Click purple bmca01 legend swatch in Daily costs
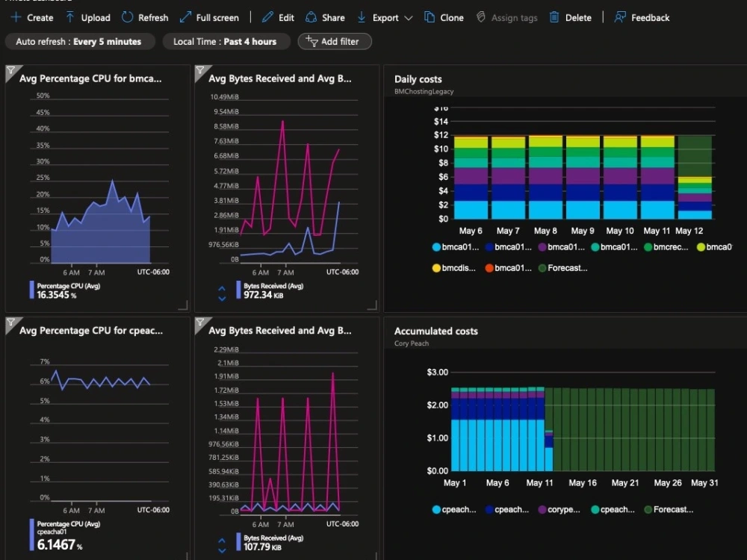The width and height of the screenshot is (747, 560). 542,247
